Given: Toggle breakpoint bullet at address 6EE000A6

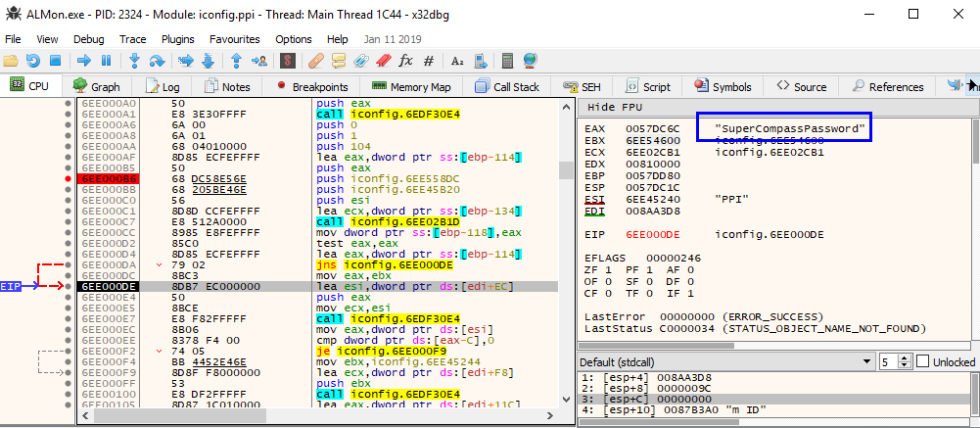Looking at the screenshot, I should [x=69, y=125].
